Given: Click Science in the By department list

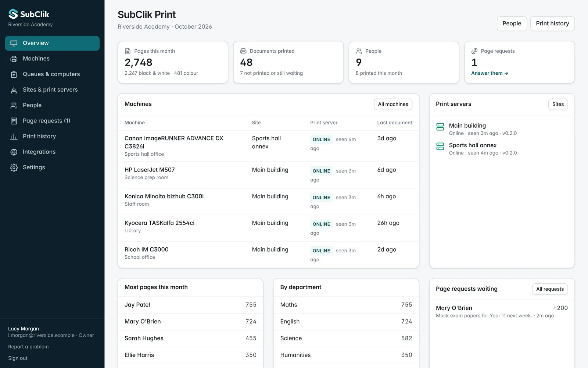Looking at the screenshot, I should [346, 339].
